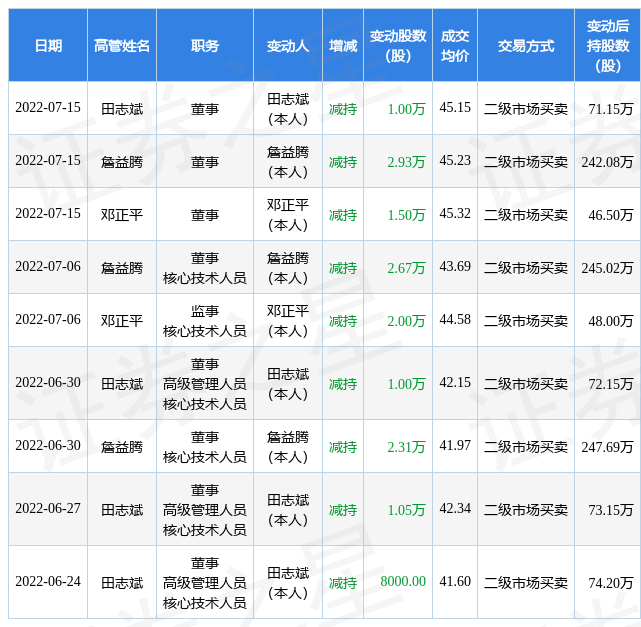Click the holdings value 46.50万
Screen dimensions: 641x627
pyautogui.click(x=611, y=215)
